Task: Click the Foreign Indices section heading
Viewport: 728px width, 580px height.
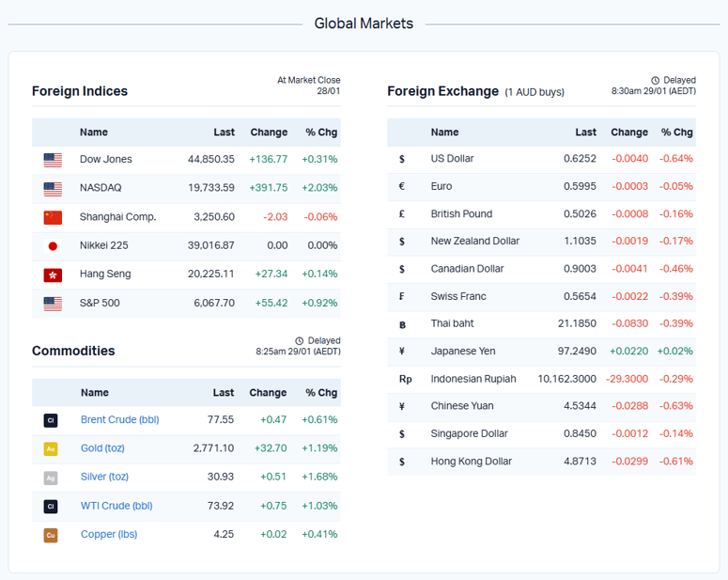Action: pos(80,91)
